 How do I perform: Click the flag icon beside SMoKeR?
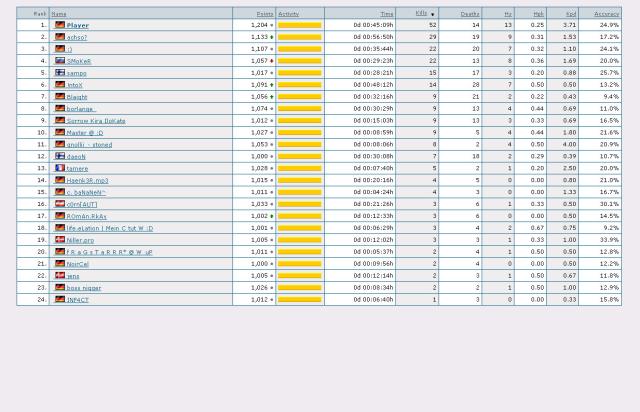coord(60,61)
